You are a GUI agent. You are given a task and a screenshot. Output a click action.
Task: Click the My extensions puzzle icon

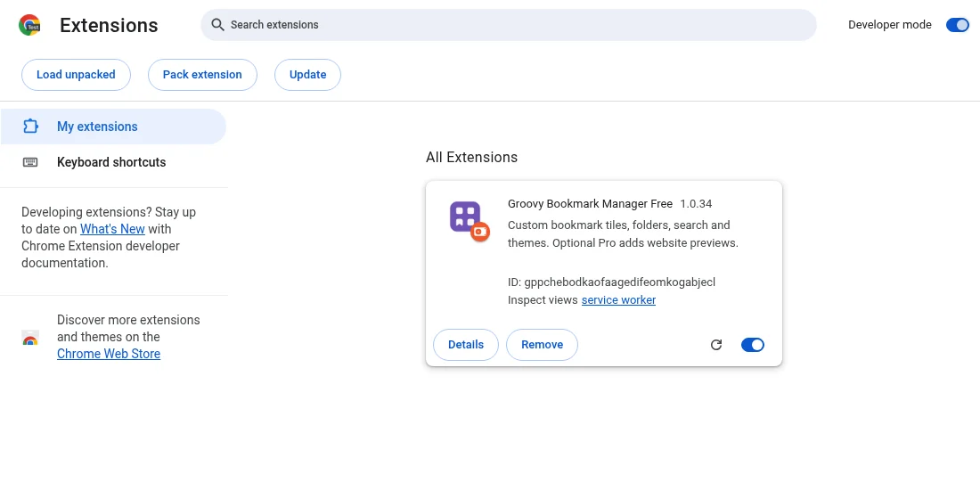tap(30, 127)
